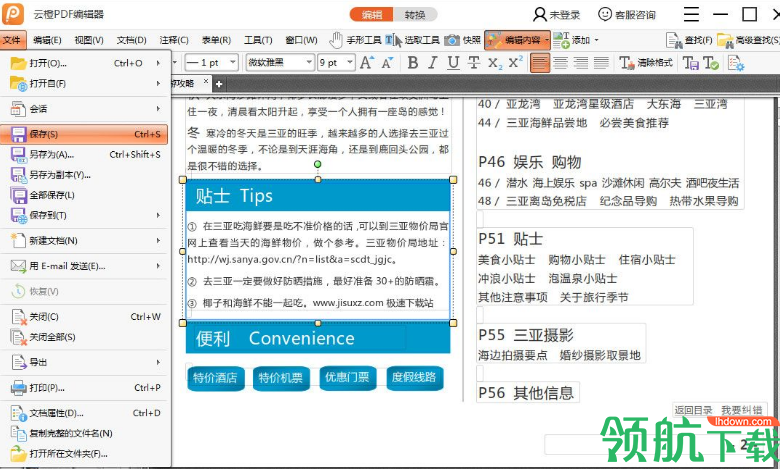Choose Close All menu item

click(x=85, y=337)
